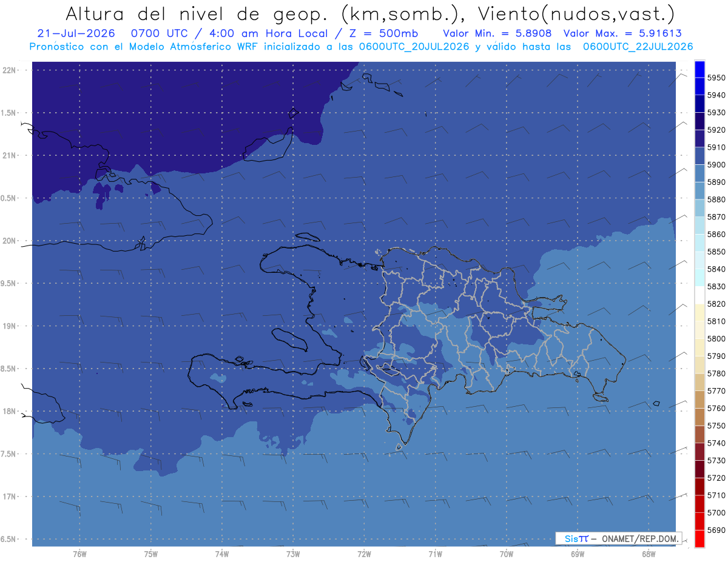Click the '5950' colorbar value

click(716, 78)
